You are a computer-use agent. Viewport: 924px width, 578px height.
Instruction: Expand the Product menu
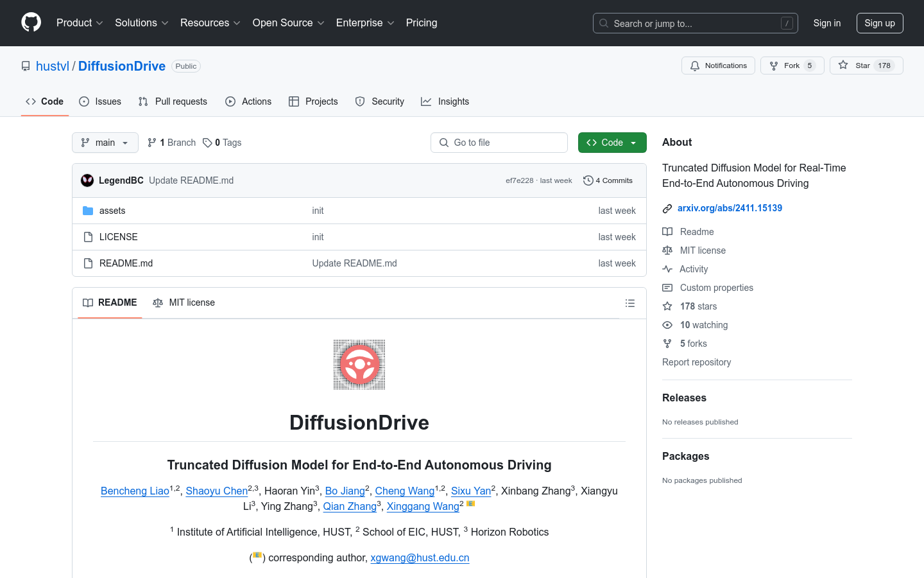pos(80,23)
